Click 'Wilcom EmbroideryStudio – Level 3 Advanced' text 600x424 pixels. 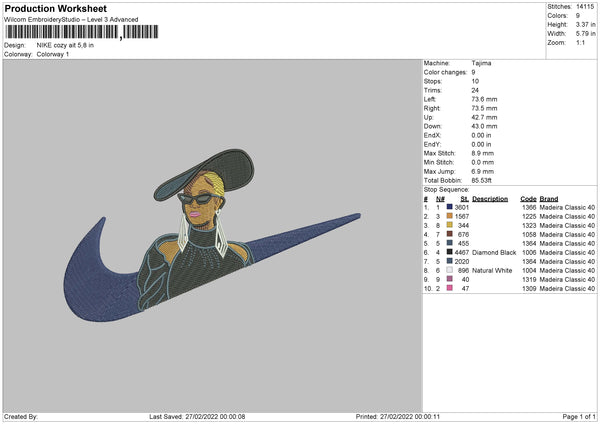click(71, 20)
